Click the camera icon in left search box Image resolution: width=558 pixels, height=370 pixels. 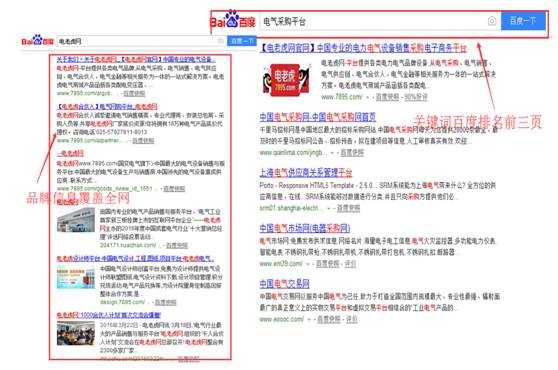point(221,41)
